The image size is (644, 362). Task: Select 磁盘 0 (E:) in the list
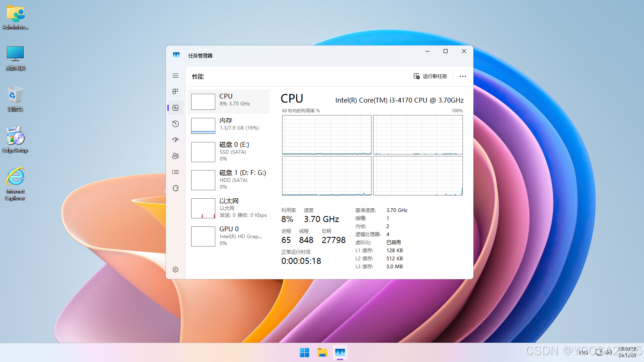(x=228, y=152)
